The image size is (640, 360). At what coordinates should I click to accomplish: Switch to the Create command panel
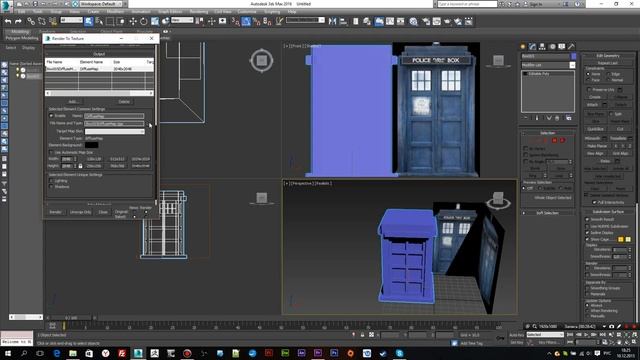523,47
